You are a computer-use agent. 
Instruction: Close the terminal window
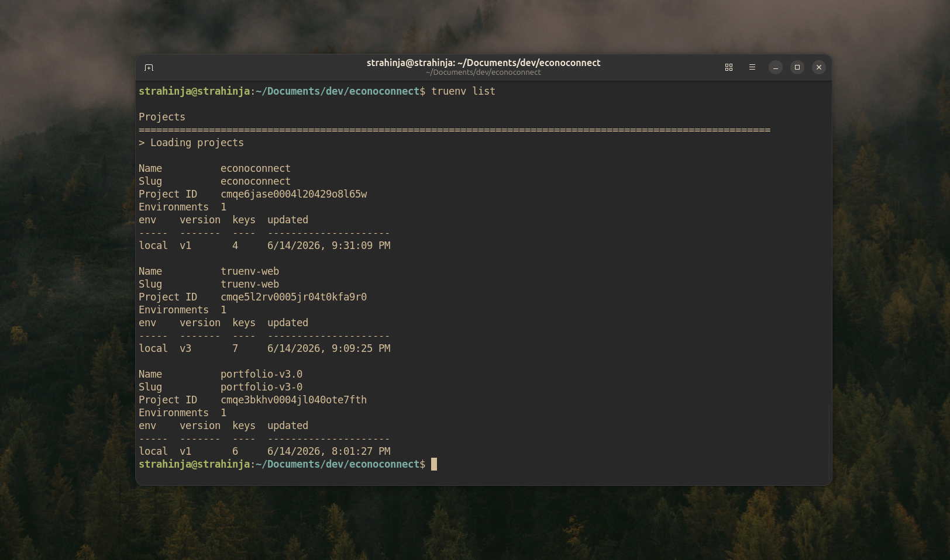tap(819, 68)
